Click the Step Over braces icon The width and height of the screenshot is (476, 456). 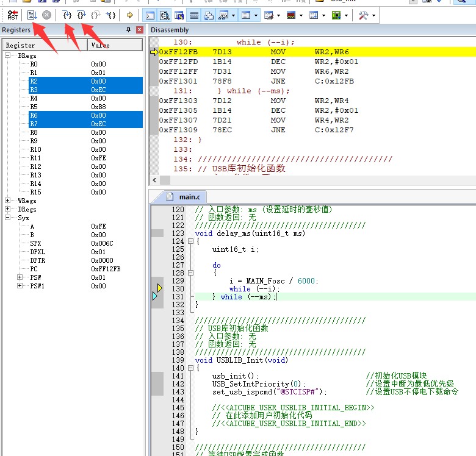coord(81,15)
